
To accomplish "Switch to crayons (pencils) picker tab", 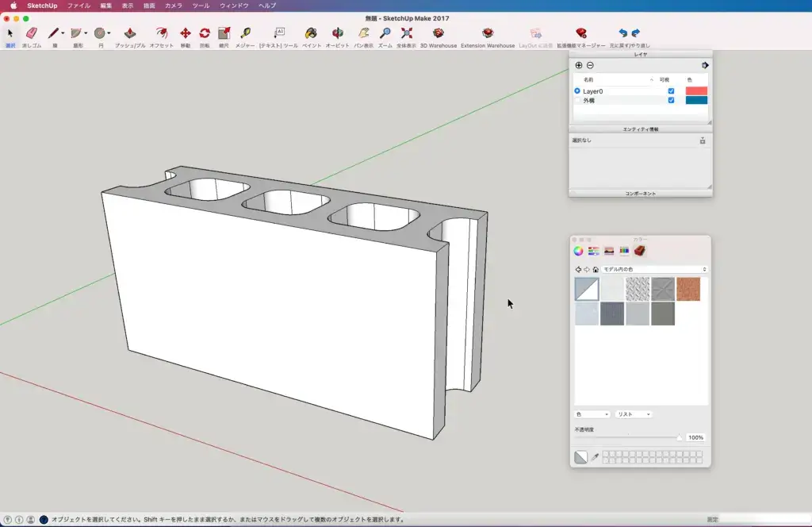I will pyautogui.click(x=624, y=252).
